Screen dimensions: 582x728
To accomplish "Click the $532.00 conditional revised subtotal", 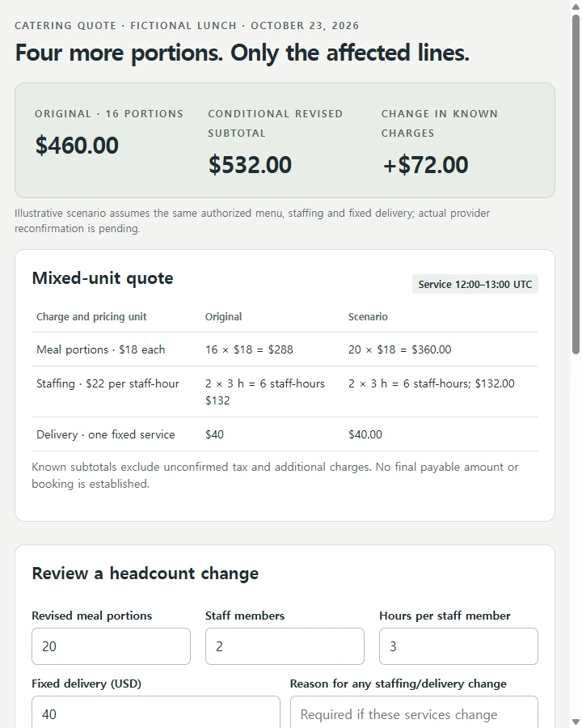I will pyautogui.click(x=250, y=165).
